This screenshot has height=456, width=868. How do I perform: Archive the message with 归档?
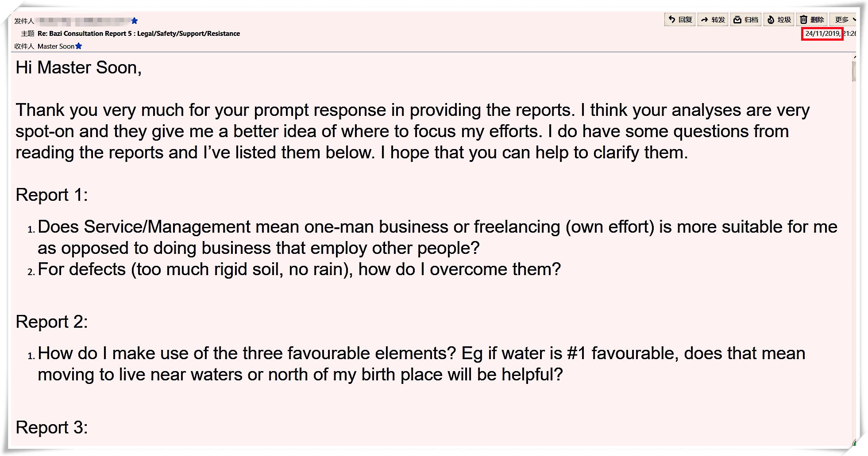[x=746, y=20]
